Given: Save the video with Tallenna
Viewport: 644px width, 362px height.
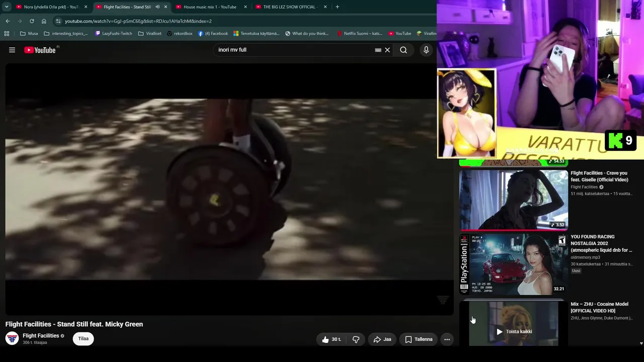Looking at the screenshot, I should [419, 339].
